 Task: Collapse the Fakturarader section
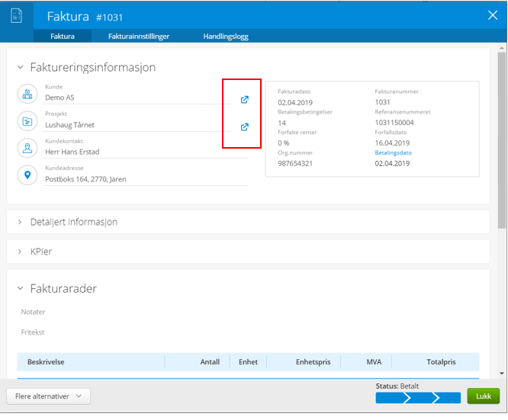(20, 288)
